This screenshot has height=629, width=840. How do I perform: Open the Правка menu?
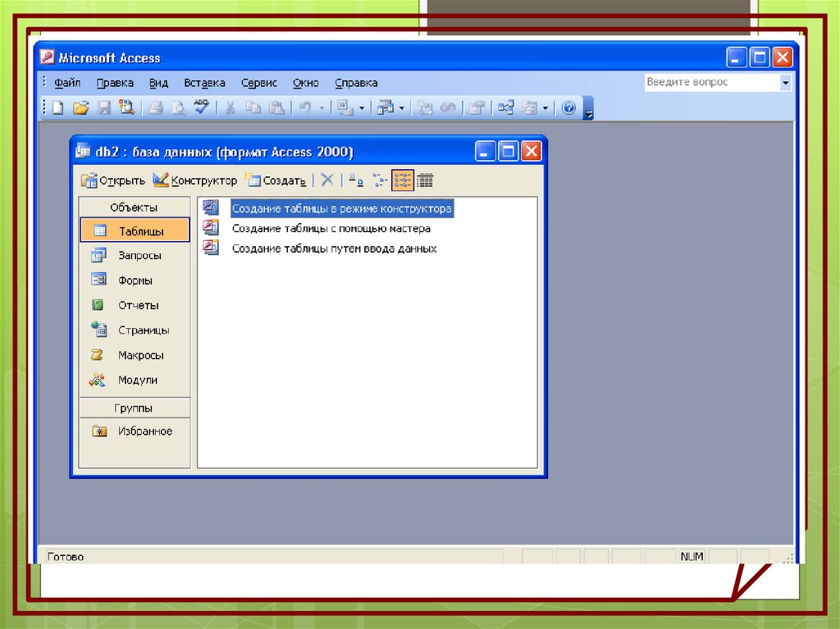click(x=115, y=83)
